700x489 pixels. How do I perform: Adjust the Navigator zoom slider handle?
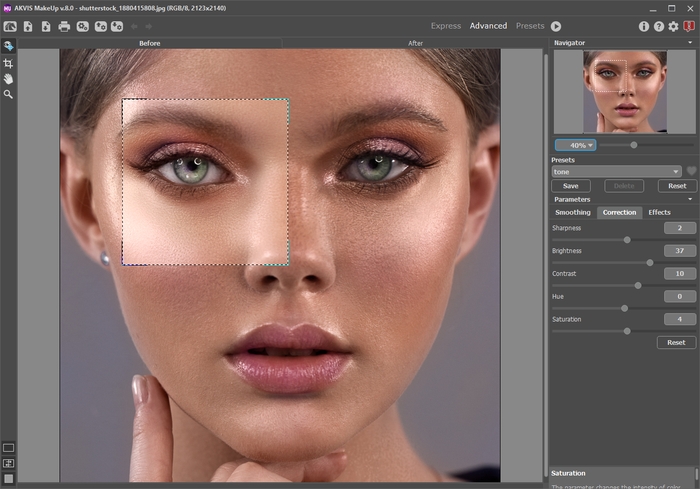coord(633,145)
